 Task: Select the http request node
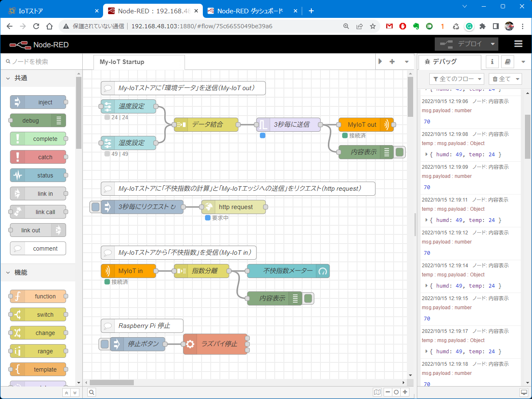coord(233,207)
